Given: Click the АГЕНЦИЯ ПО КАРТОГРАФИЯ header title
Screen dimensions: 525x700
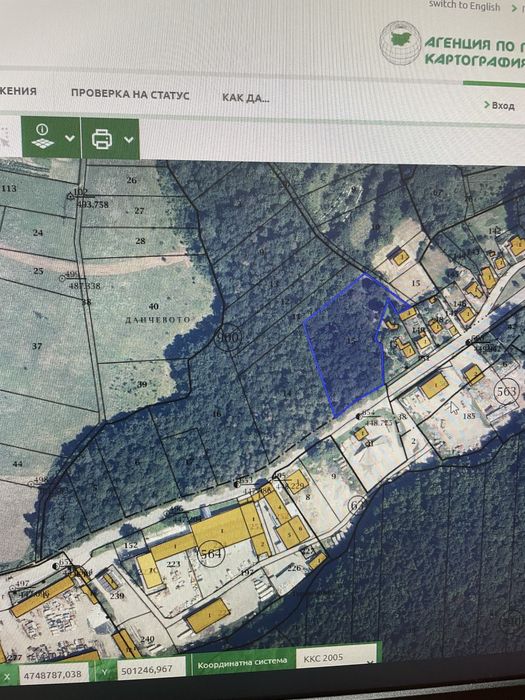Looking at the screenshot, I should (x=474, y=51).
